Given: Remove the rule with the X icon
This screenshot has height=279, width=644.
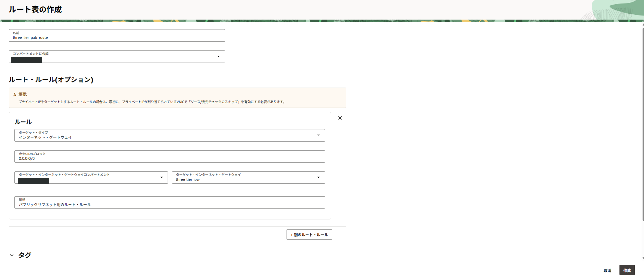Looking at the screenshot, I should pos(340,118).
